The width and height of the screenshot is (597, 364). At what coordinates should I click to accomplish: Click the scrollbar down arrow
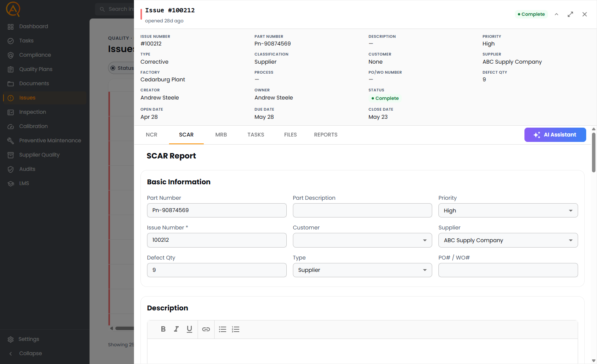tap(594, 361)
